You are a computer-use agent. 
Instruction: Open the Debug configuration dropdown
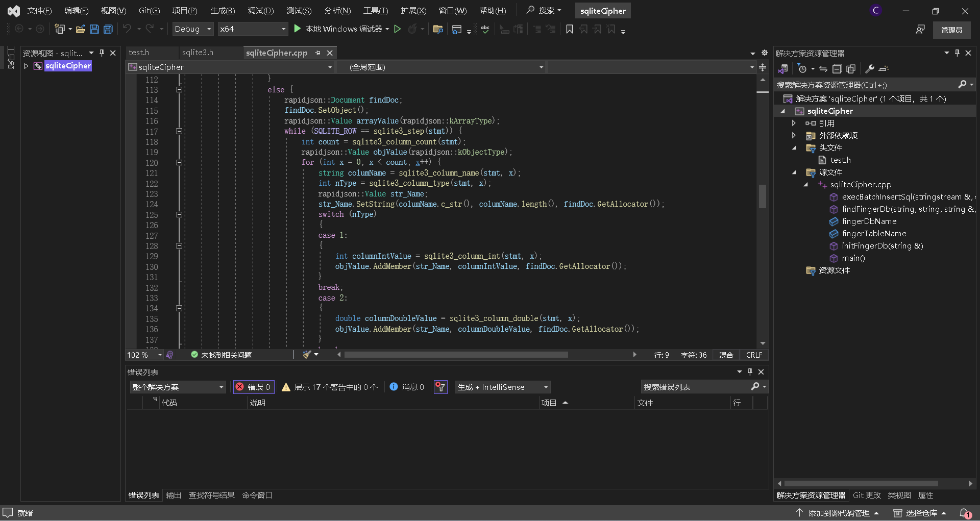[192, 29]
